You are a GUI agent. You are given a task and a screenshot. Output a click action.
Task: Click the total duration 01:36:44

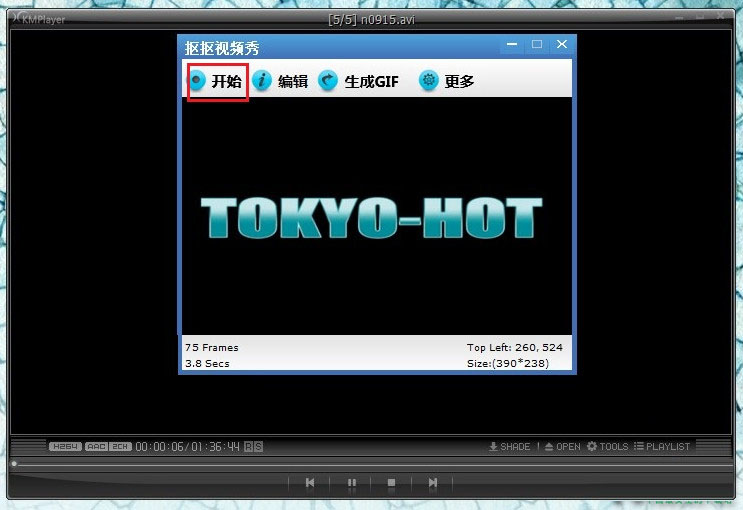[216, 446]
